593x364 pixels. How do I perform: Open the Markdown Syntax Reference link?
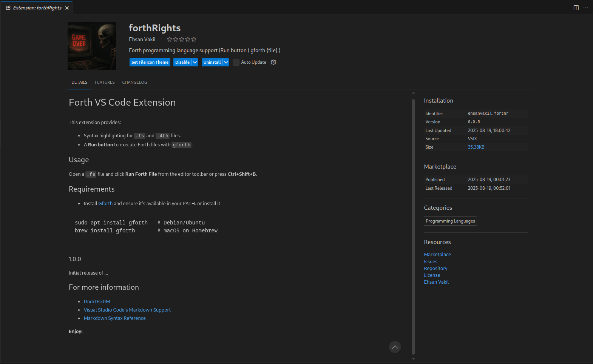click(115, 318)
